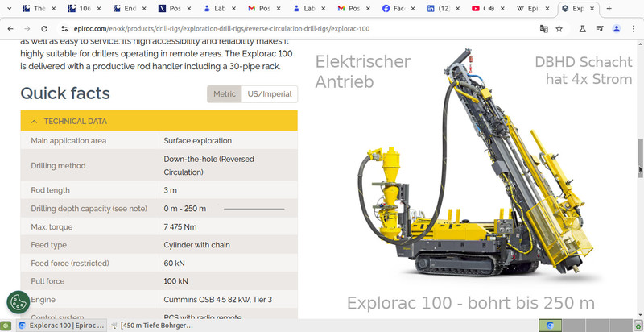Screen dimensions: 644x332
Task: Click the browser back arrow
Action: pyautogui.click(x=10, y=28)
